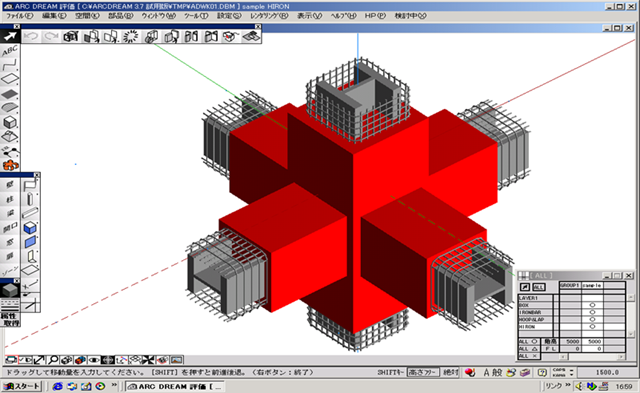640x393 pixels.
Task: Click the layer list scroll-down arrow
Action: [x=631, y=333]
